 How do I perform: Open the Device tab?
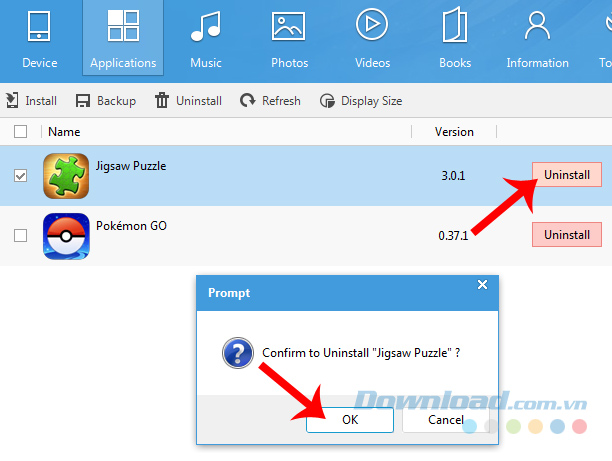pyautogui.click(x=39, y=39)
